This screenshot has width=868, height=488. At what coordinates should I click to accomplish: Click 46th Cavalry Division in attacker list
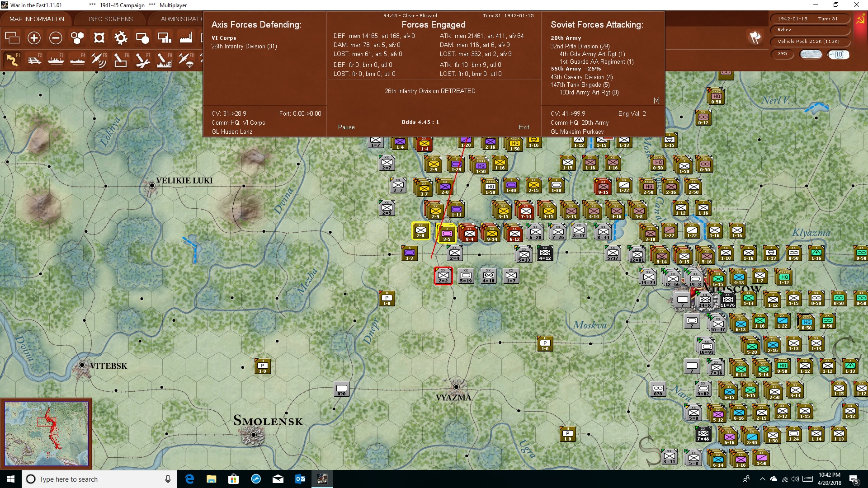(x=581, y=77)
